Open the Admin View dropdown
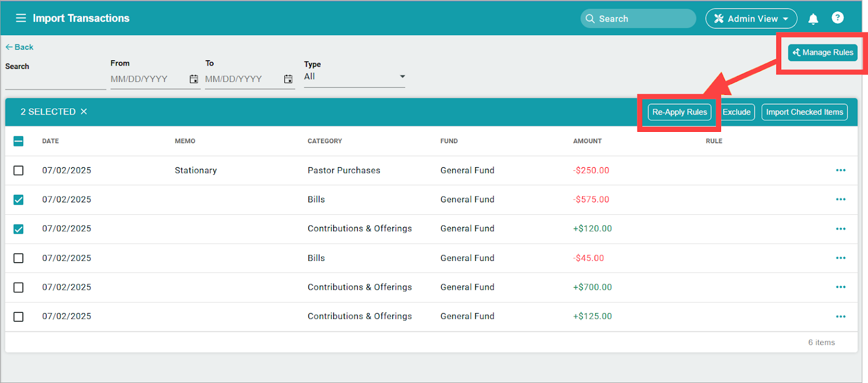The width and height of the screenshot is (868, 383). (x=751, y=18)
